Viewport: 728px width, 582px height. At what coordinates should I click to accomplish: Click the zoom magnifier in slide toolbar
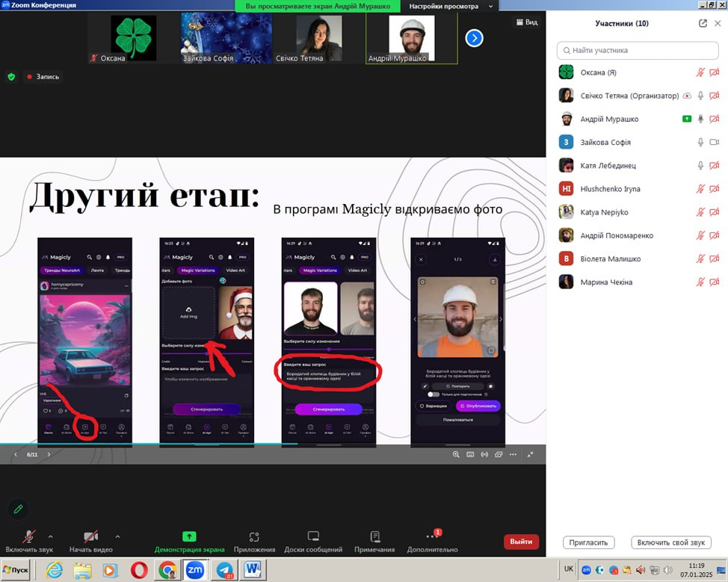pos(456,454)
